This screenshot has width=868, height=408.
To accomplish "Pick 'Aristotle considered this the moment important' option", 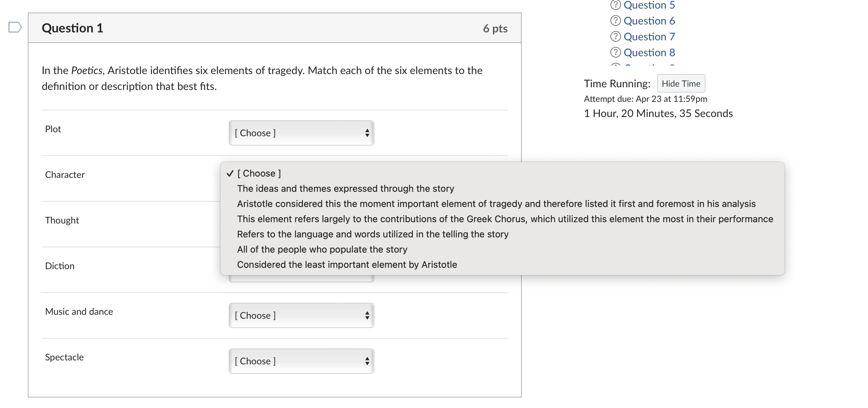I will point(496,204).
